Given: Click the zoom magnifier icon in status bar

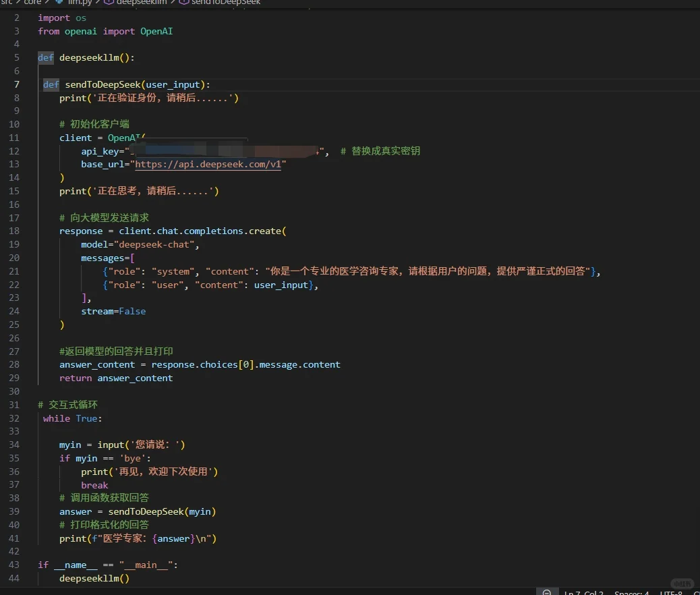Looking at the screenshot, I should [x=547, y=592].
